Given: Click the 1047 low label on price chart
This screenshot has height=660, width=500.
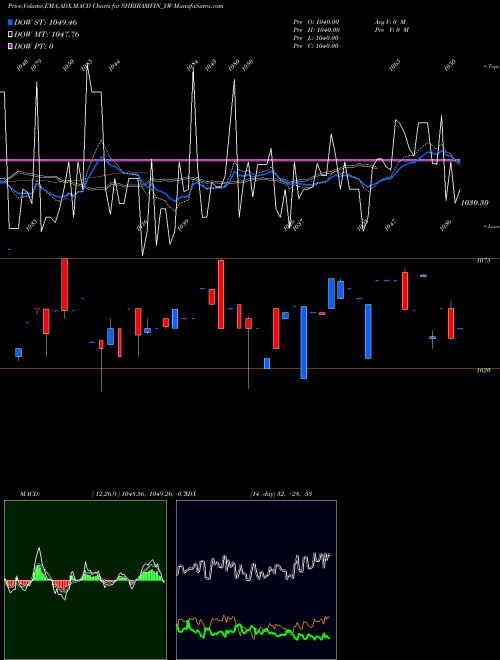Looking at the screenshot, I should (x=390, y=225).
